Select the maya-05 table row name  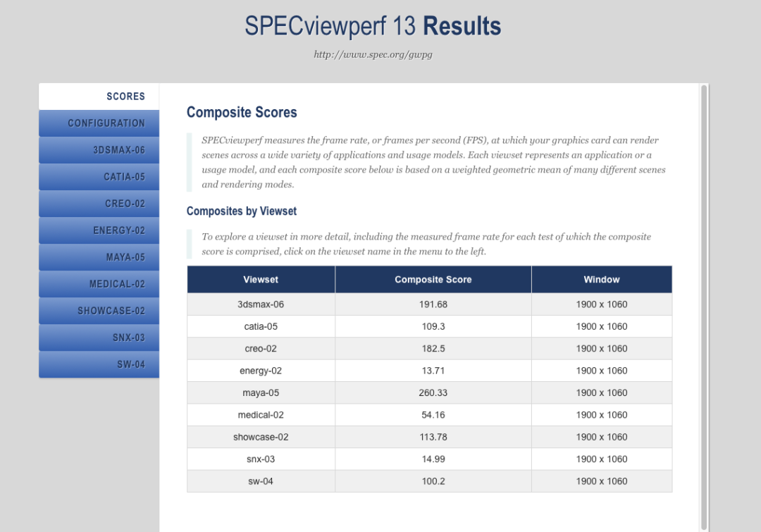[261, 392]
